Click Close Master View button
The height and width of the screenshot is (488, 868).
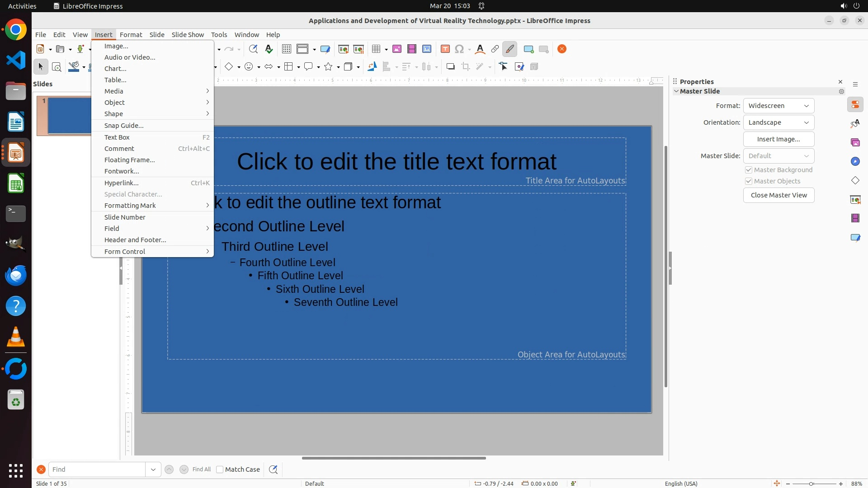(x=778, y=195)
